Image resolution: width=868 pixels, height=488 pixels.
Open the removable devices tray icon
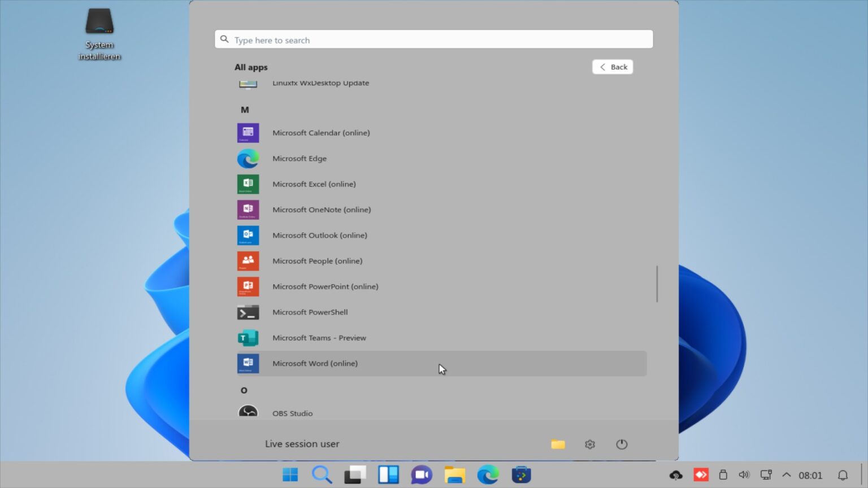coord(723,475)
